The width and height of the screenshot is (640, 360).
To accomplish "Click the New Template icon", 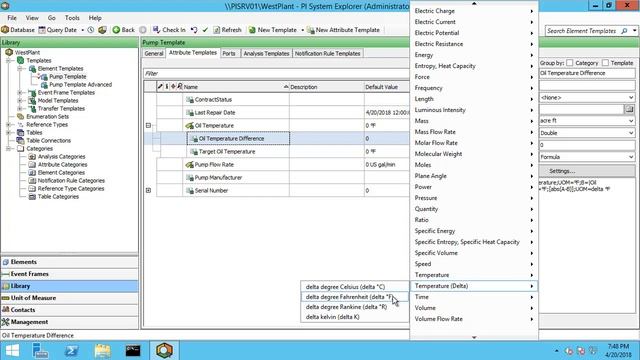I will [252, 30].
